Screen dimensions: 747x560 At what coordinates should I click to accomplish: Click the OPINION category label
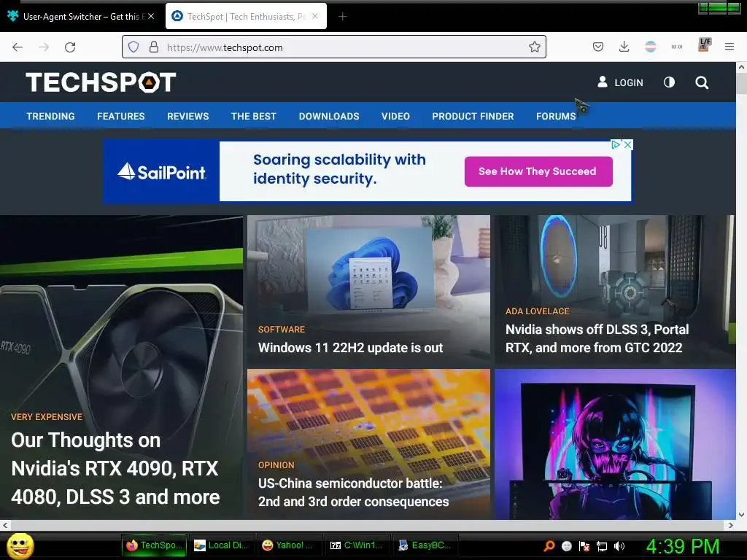[x=276, y=465]
